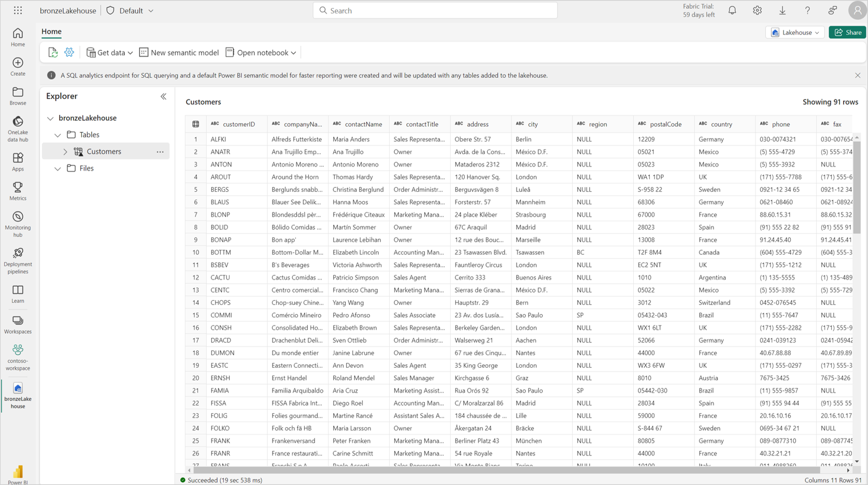Collapse the bronzeLakehouse tree node
The height and width of the screenshot is (485, 868).
[50, 118]
